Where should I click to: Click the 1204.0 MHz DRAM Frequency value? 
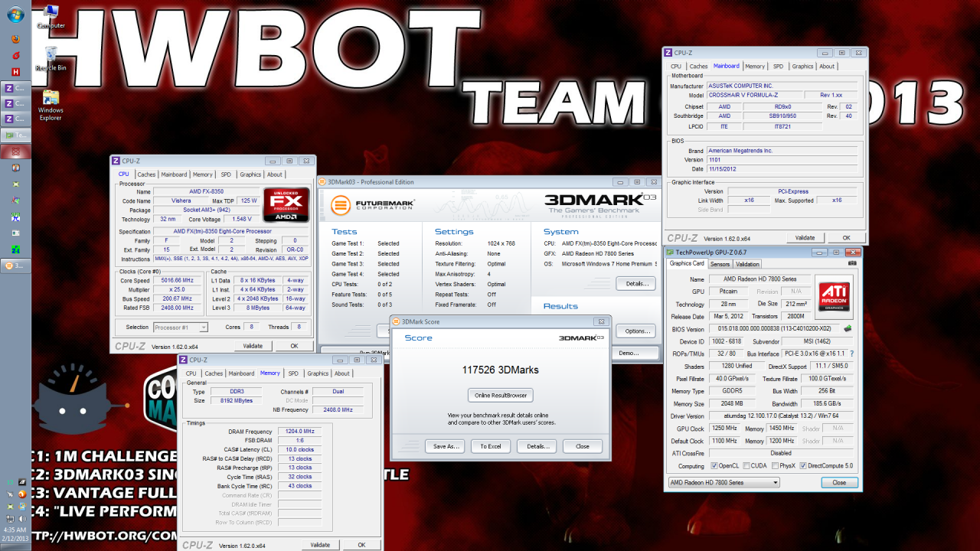point(299,431)
